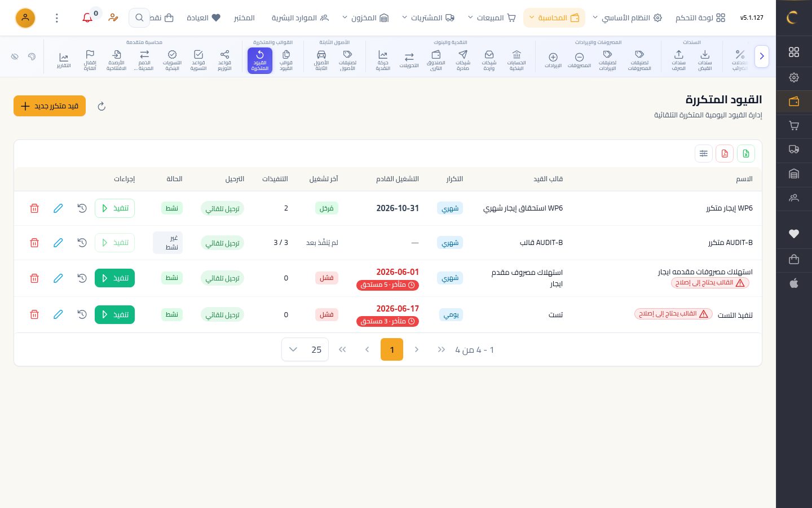Run تنفيذ for WP6 إيجار متكرر
The height and width of the screenshot is (508, 812).
pyautogui.click(x=115, y=208)
